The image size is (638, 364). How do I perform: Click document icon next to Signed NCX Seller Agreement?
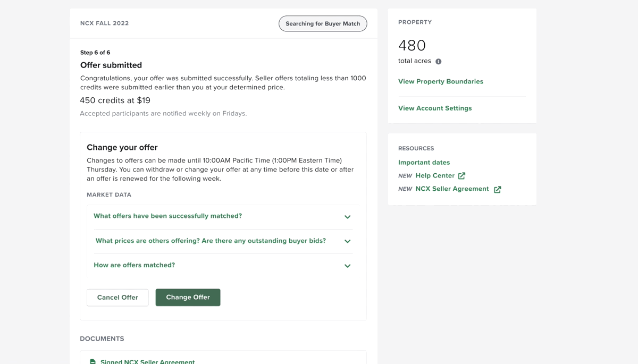tap(93, 362)
